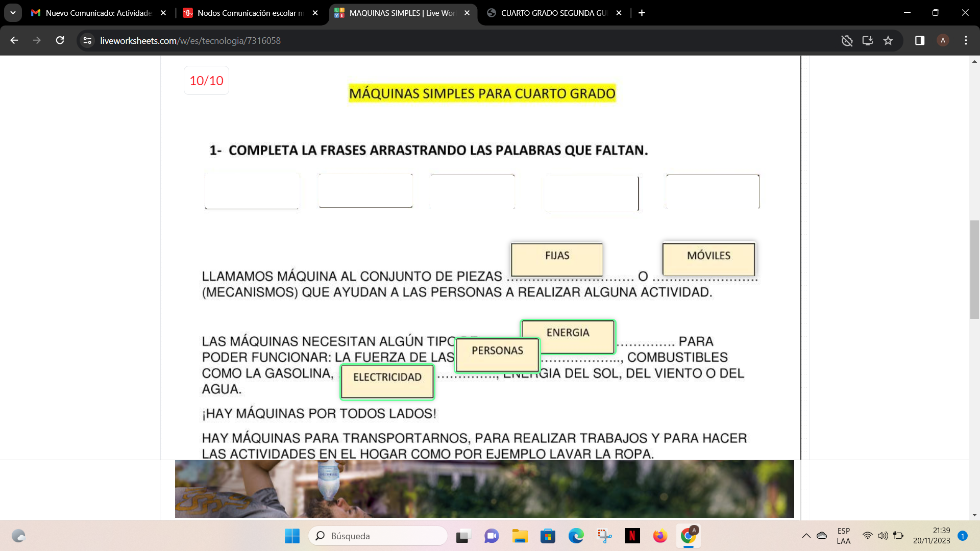Click the vertical page scrollbar thumb
The height and width of the screenshot is (551, 980).
click(974, 269)
